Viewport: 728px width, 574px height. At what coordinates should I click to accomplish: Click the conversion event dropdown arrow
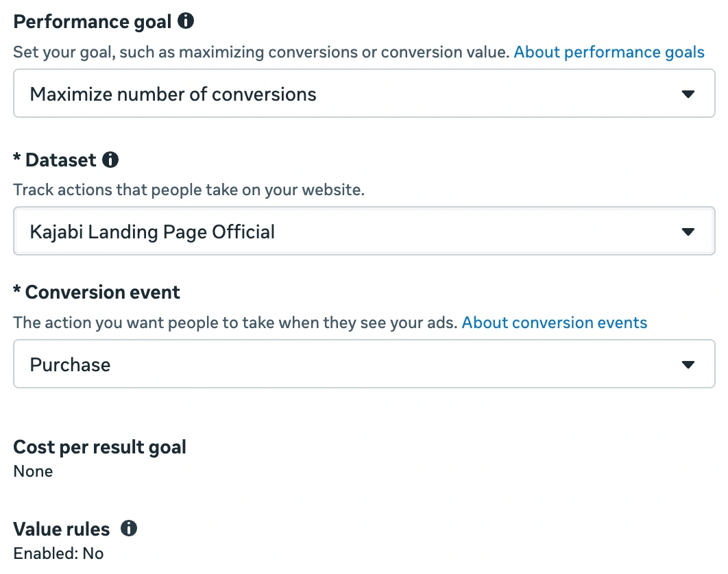(688, 364)
